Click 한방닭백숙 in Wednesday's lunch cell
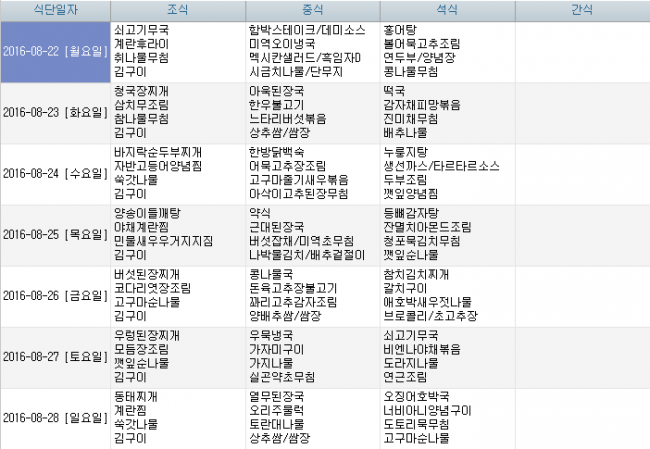650x449 pixels. (276, 152)
